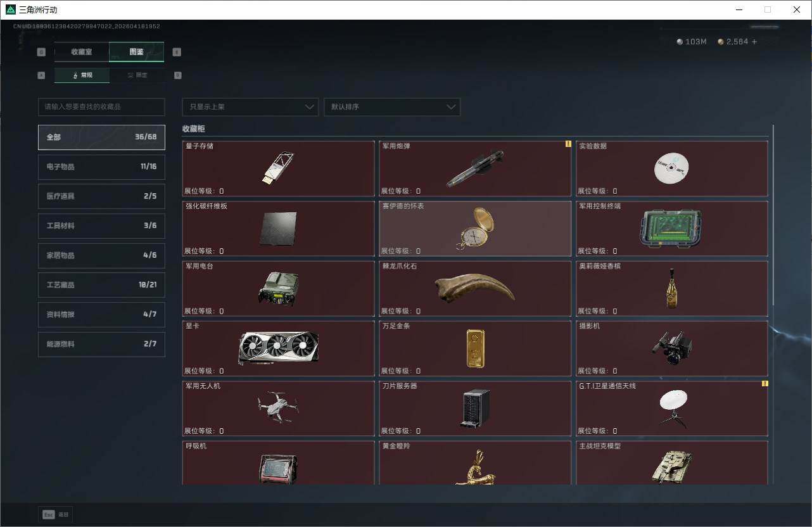Click the CN UID text at top left
Viewport: 812px width, 527px height.
[87, 27]
